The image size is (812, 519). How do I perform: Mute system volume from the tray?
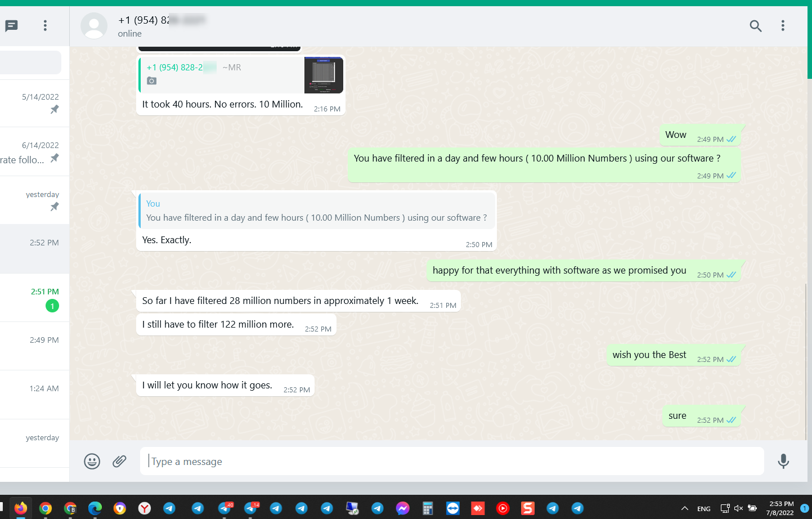click(738, 508)
